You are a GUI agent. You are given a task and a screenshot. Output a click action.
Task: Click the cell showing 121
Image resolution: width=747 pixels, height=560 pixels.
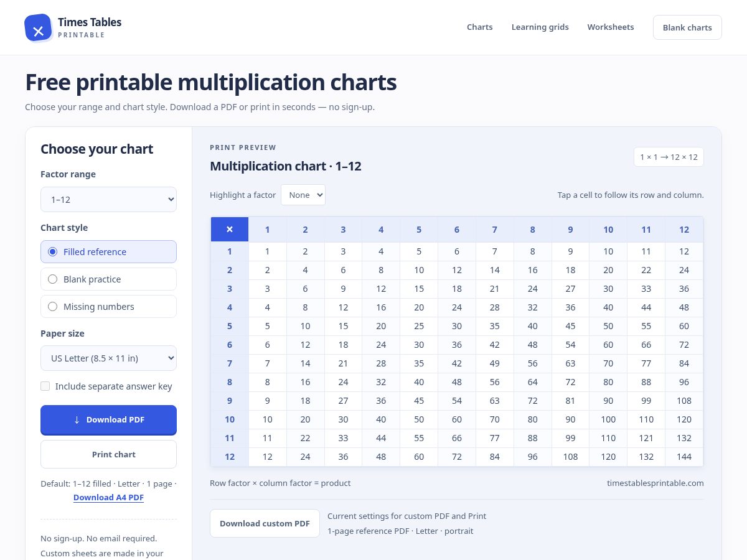pyautogui.click(x=646, y=438)
